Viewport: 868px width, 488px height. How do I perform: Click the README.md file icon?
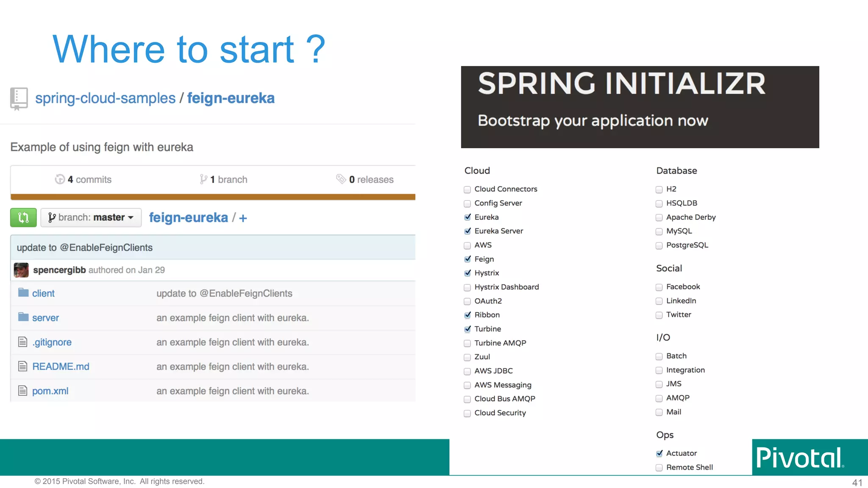click(x=23, y=366)
